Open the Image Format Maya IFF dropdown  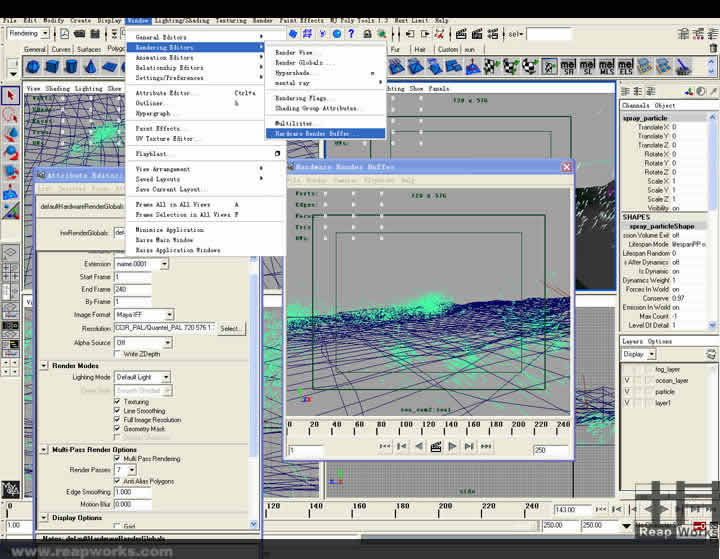coord(144,315)
